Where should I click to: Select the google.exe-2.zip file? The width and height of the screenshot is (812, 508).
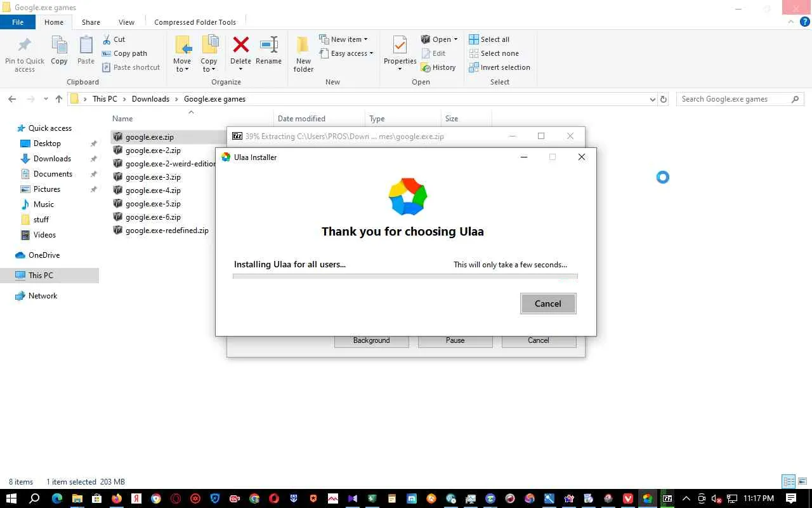153,150
